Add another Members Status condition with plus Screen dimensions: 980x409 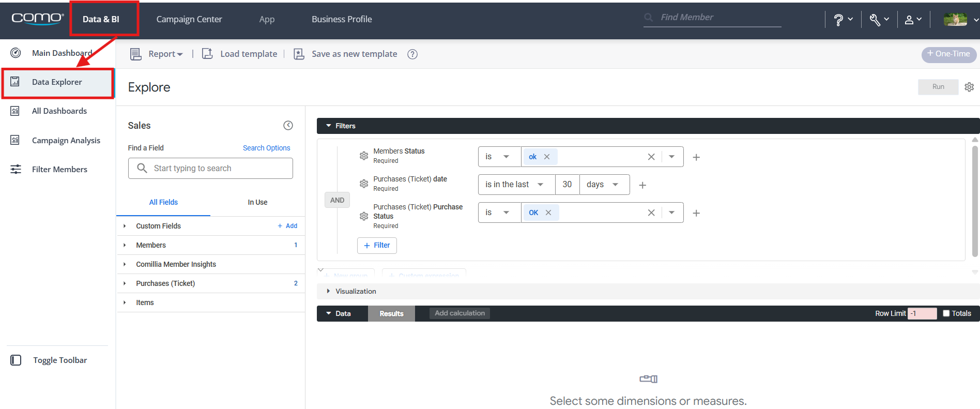pyautogui.click(x=696, y=157)
